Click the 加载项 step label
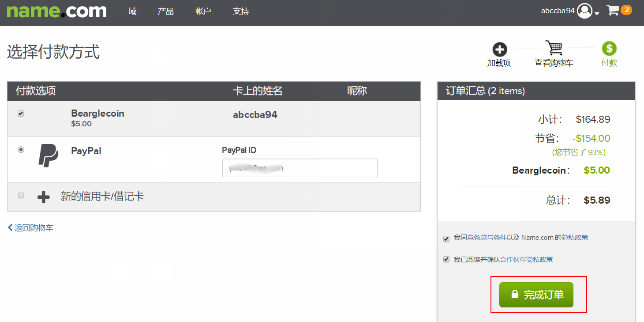 pos(499,63)
